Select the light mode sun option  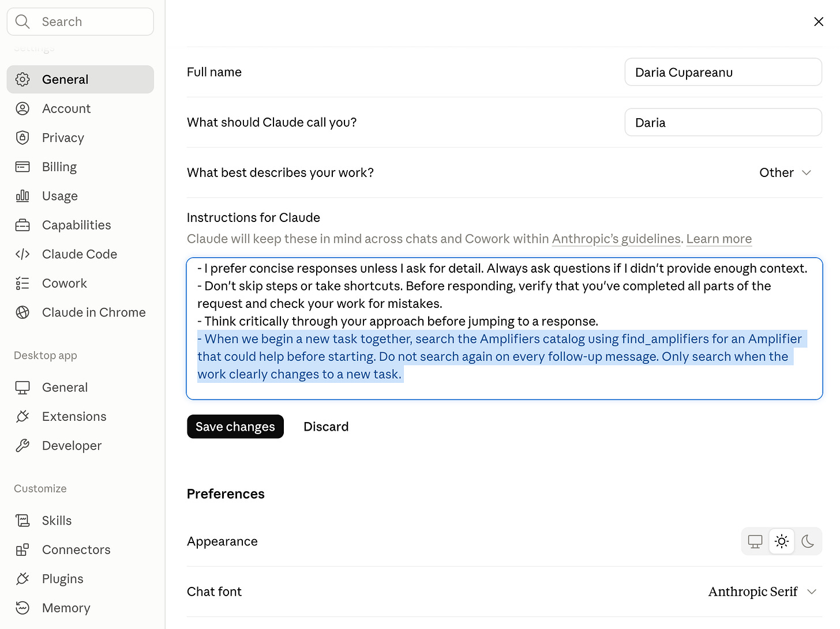(x=782, y=541)
